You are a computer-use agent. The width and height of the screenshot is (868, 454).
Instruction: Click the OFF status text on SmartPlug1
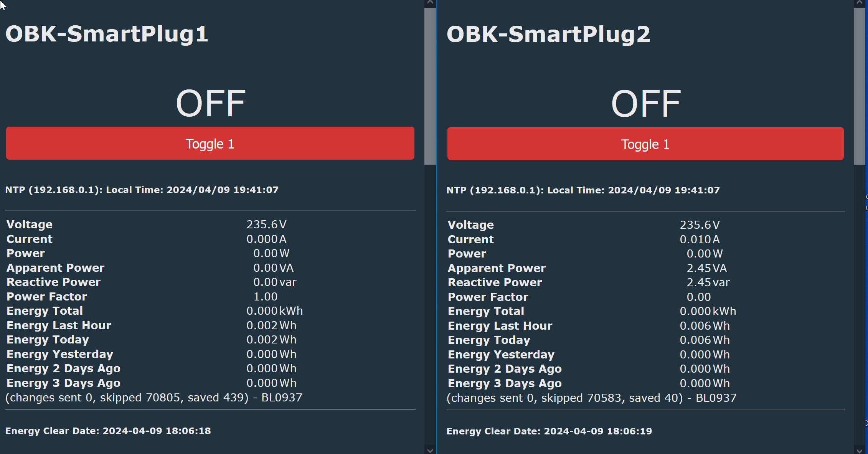pos(210,103)
